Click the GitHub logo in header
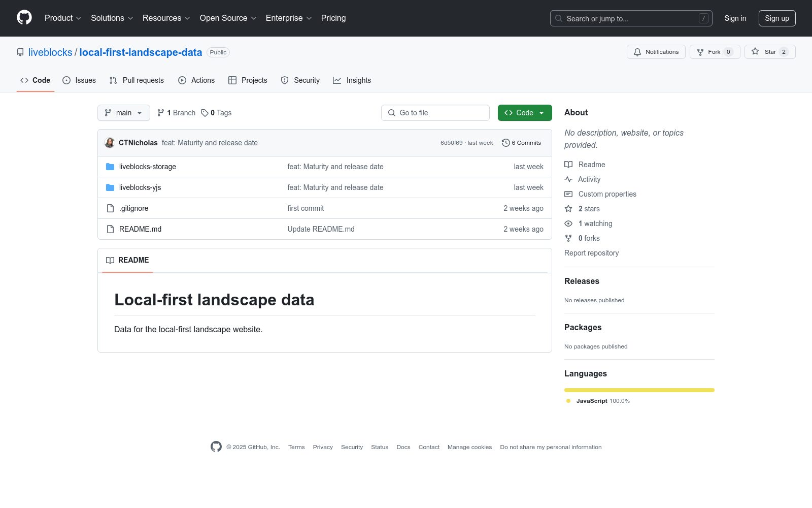The height and width of the screenshot is (508, 812). click(24, 18)
